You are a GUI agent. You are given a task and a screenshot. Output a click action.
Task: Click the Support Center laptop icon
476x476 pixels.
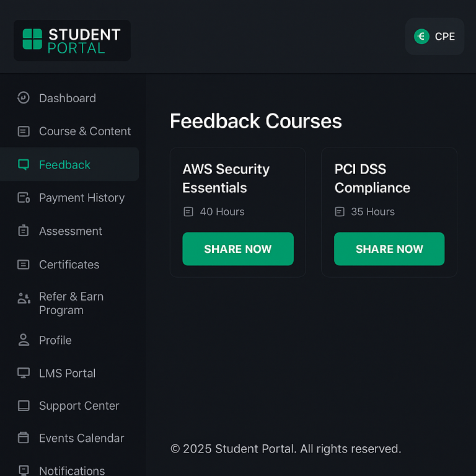(x=24, y=406)
